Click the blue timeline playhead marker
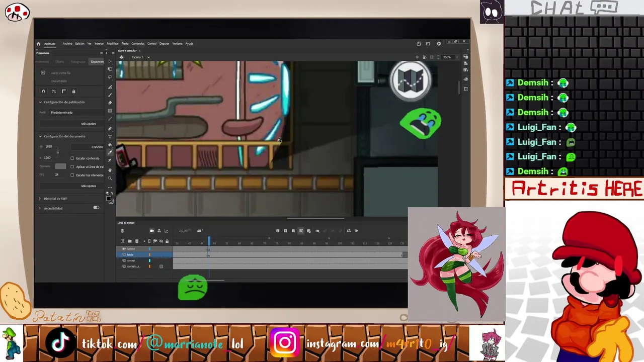Screen dimensions: 644x362 pyautogui.click(x=209, y=242)
